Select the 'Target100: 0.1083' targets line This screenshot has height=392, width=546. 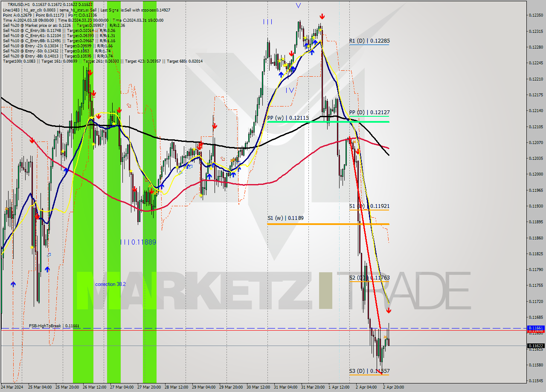point(102,61)
